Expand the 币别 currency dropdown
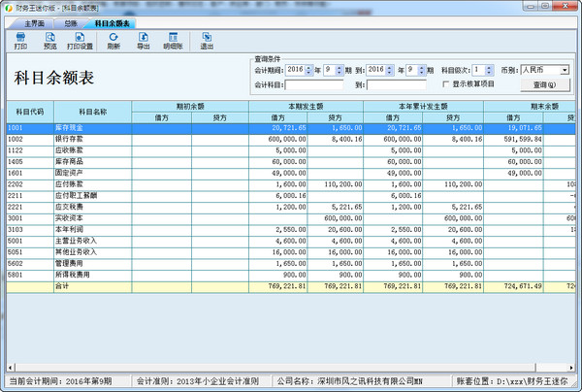582x392 pixels. [x=564, y=71]
